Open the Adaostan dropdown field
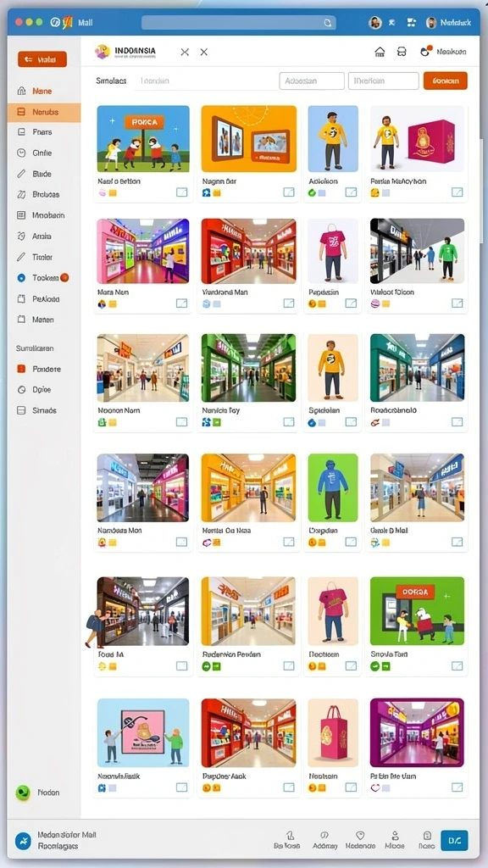488x868 pixels. point(312,81)
